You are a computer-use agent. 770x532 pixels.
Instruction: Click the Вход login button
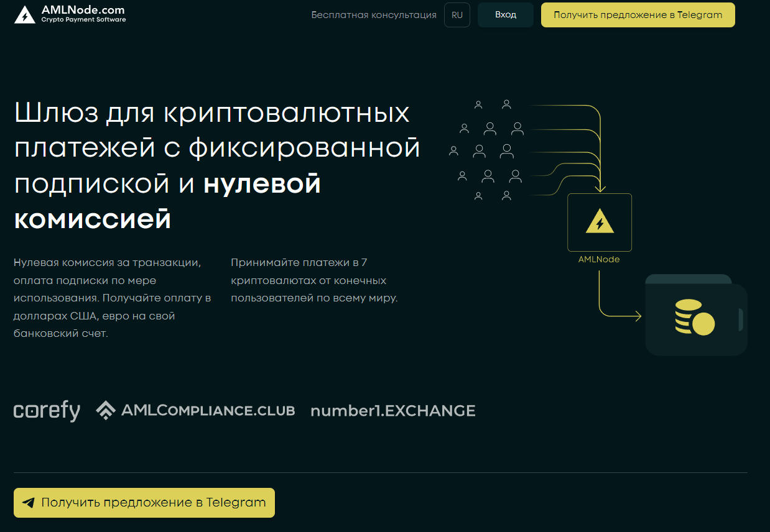pos(506,15)
